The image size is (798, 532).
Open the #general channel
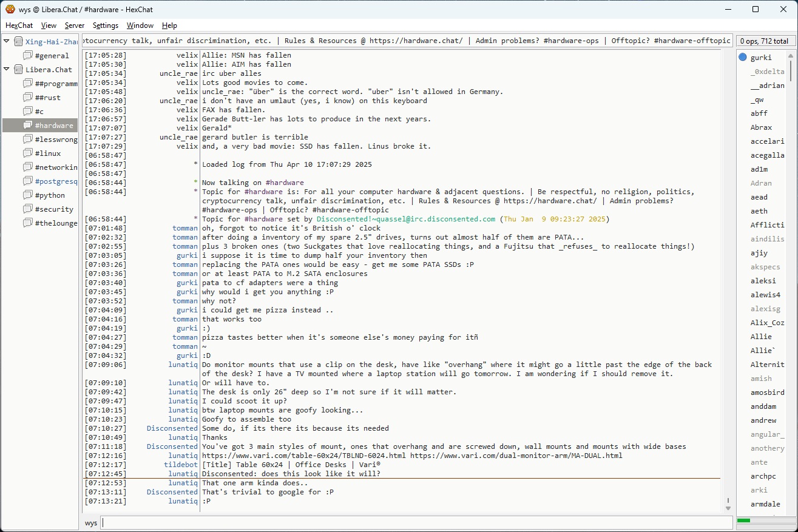tap(52, 55)
